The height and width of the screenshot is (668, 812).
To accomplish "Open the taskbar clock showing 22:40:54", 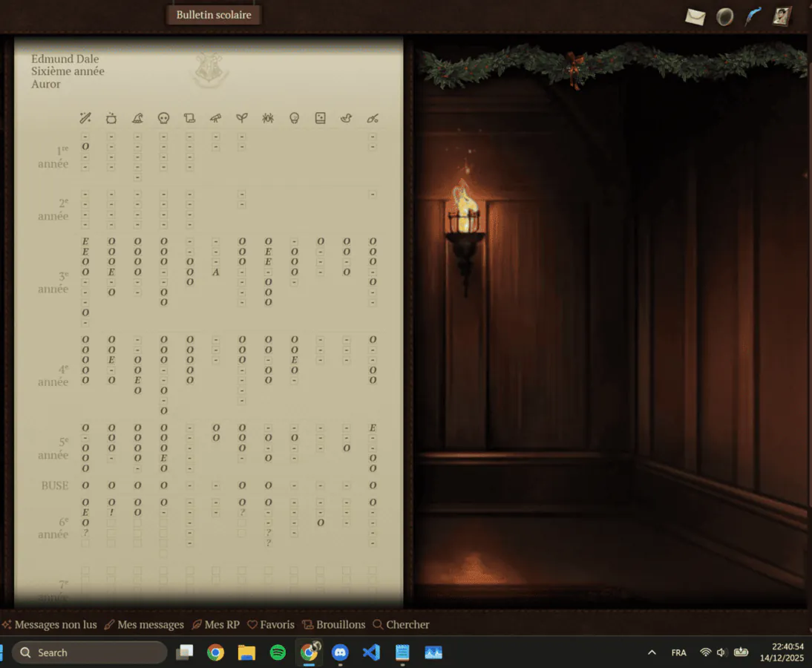I will [782, 652].
